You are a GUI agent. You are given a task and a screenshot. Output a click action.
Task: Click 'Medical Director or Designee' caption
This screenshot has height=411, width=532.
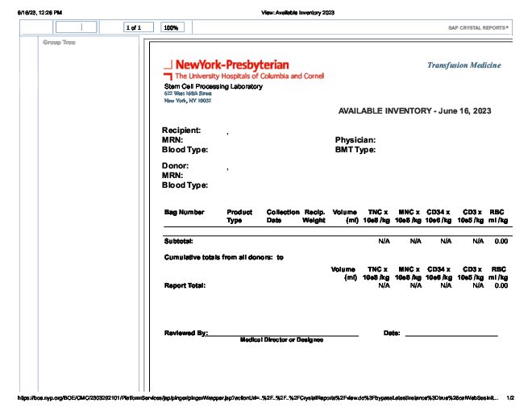[281, 340]
